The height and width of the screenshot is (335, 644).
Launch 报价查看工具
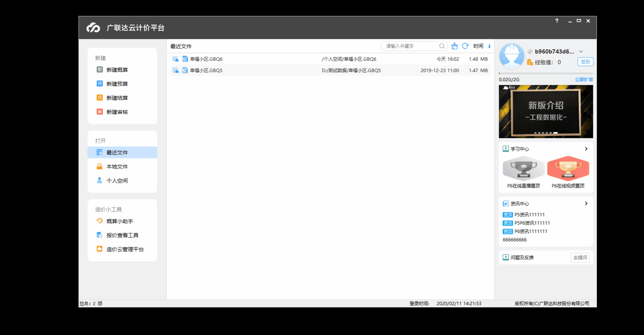point(122,235)
